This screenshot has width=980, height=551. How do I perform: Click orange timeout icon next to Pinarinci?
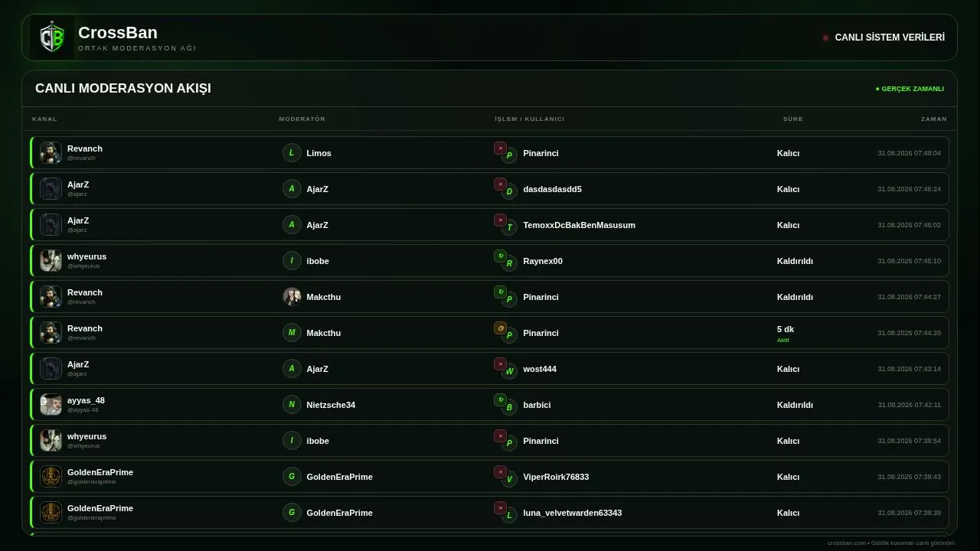coord(500,328)
